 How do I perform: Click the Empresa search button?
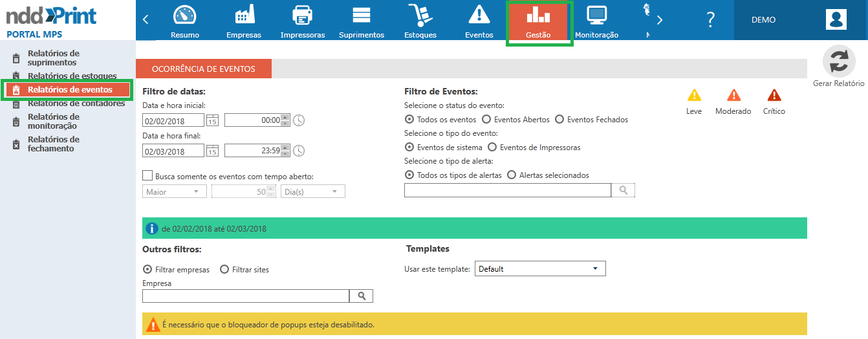[362, 296]
